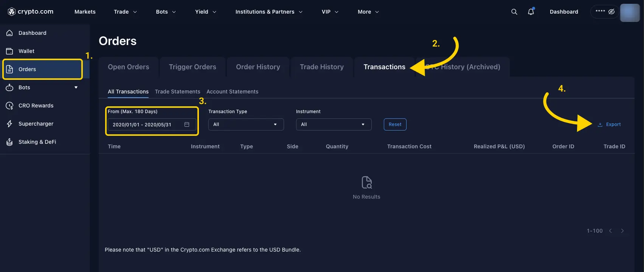This screenshot has height=272, width=644.
Task: Click the Side column header
Action: tap(293, 146)
